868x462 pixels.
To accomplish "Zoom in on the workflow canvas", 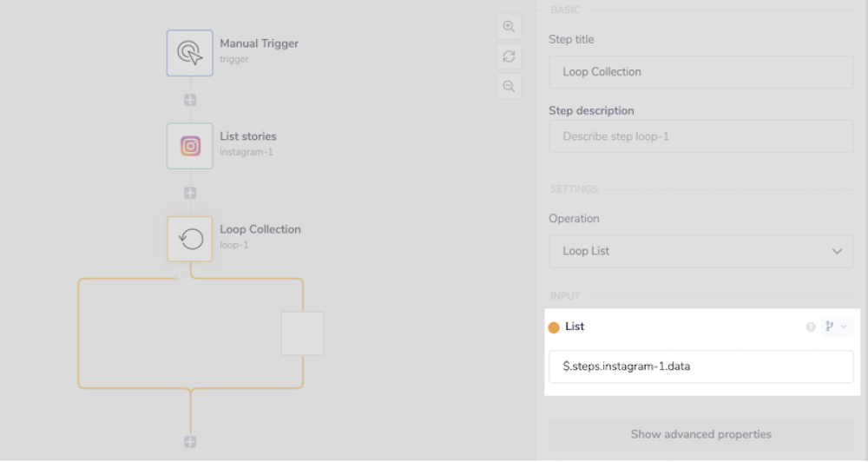I will [x=509, y=26].
